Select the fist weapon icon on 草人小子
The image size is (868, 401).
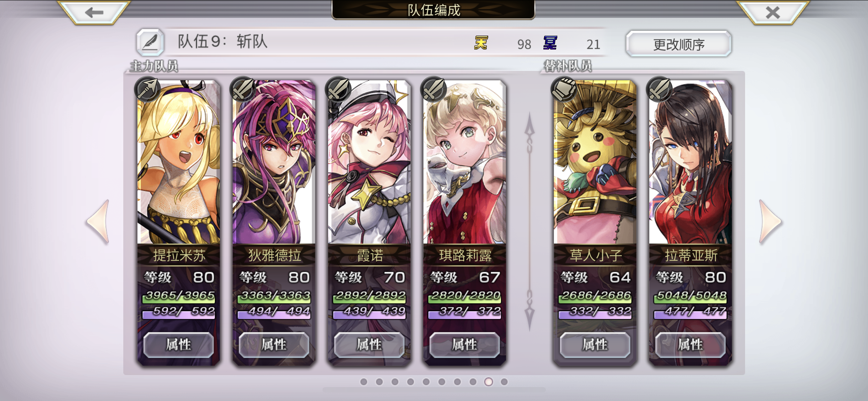(x=564, y=89)
